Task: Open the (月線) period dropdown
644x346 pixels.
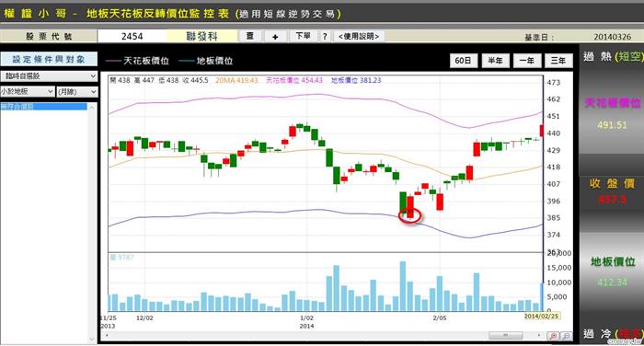Action: click(x=77, y=91)
